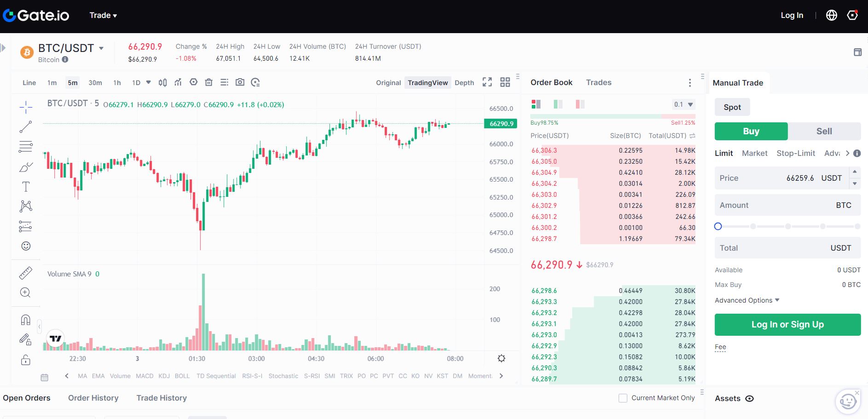Expand the BTC/USDT pair selector
Screen dimensions: 868x419
coord(101,48)
